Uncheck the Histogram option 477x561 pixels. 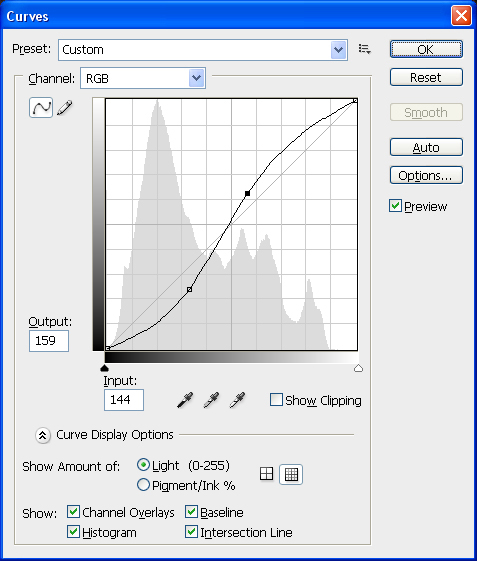click(73, 532)
